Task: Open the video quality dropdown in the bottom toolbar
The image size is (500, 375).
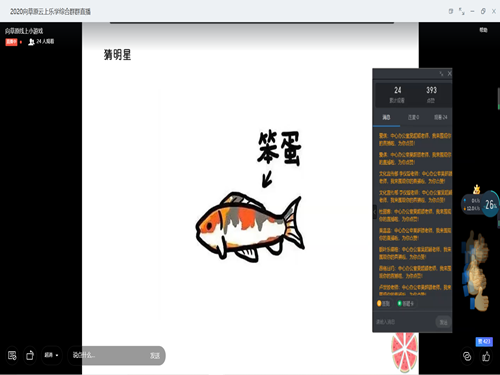Action: 51,355
